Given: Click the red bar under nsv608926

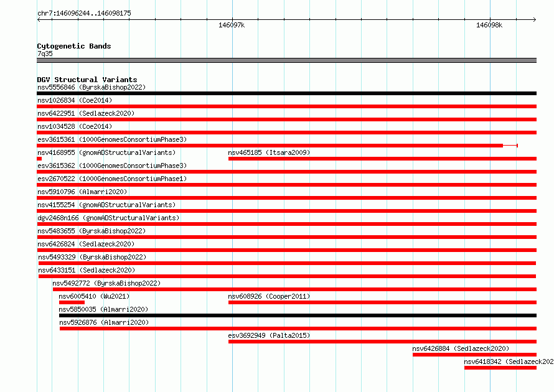Looking at the screenshot, I should (382, 302).
